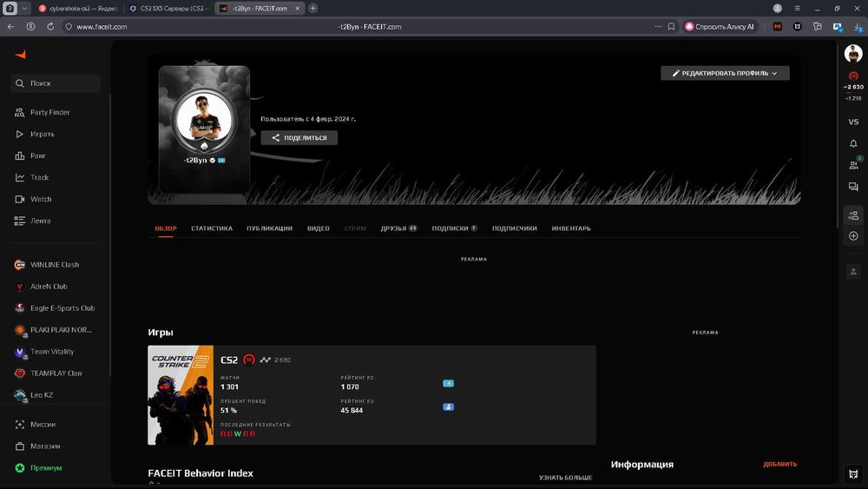Go back in browser
This screenshot has height=489, width=868.
coord(11,27)
